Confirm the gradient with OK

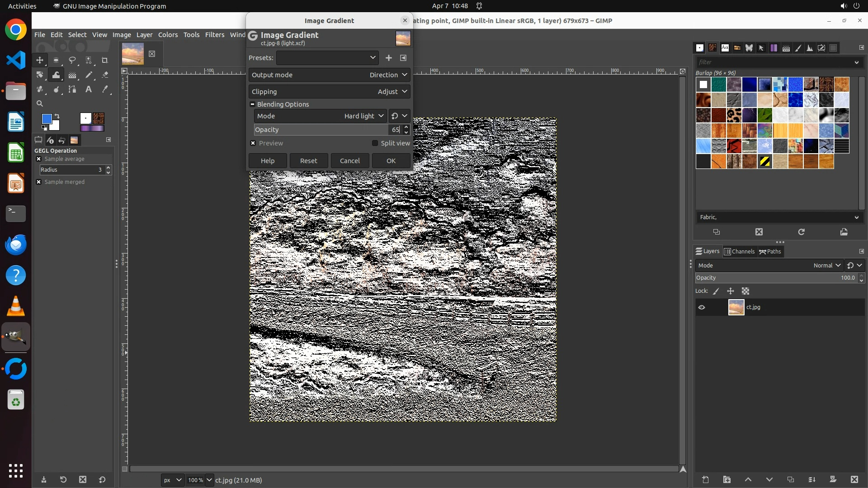(391, 161)
